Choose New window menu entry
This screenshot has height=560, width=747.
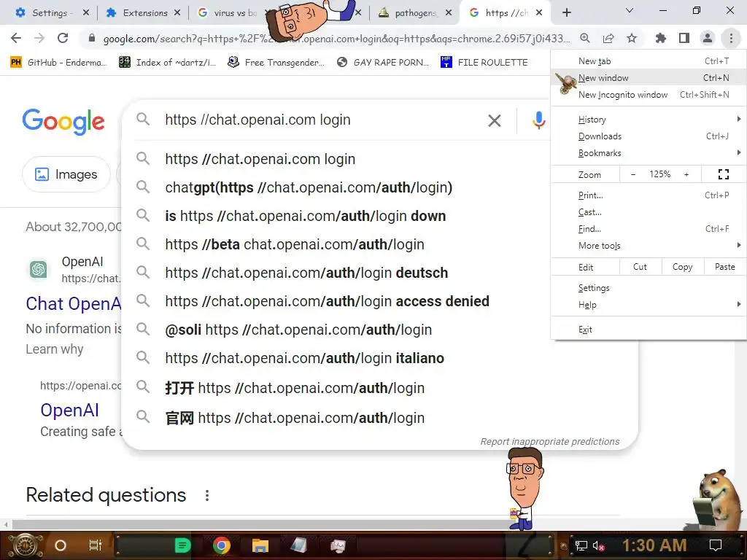(x=649, y=77)
